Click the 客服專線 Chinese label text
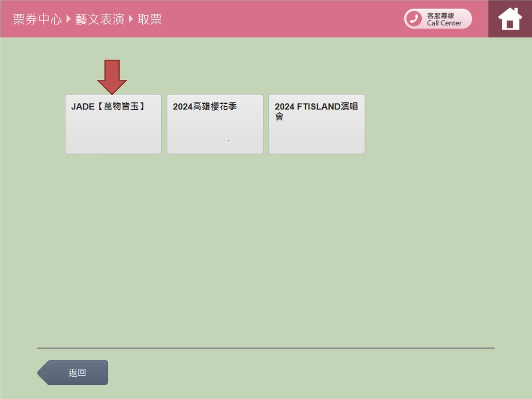Screen dimensions: 532x399 click(440, 15)
